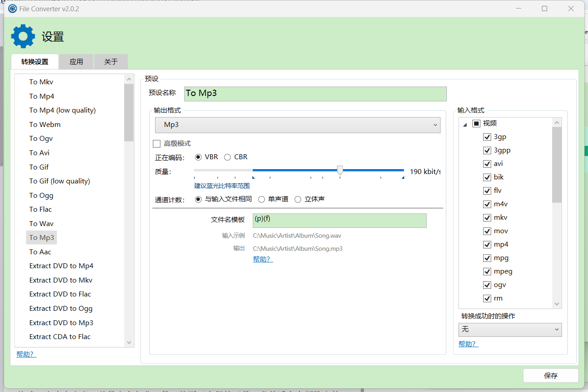This screenshot has height=392, width=588.
Task: Click the 帮助? link under file name template
Action: (263, 259)
